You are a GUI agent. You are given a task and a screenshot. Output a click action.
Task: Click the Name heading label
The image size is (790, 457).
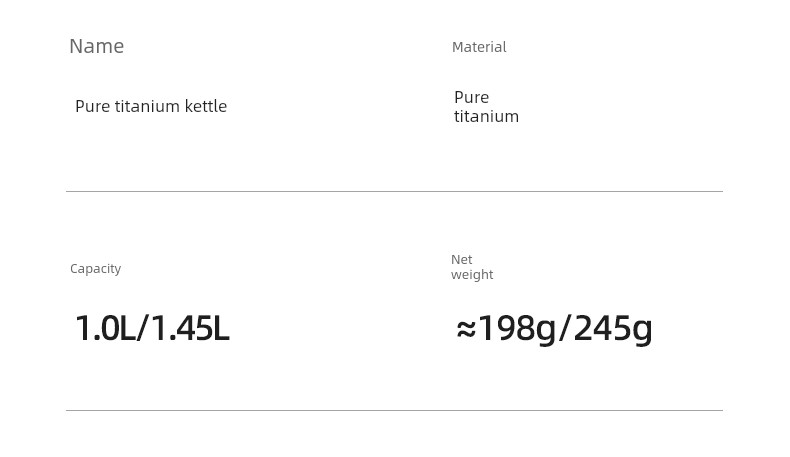pos(97,46)
